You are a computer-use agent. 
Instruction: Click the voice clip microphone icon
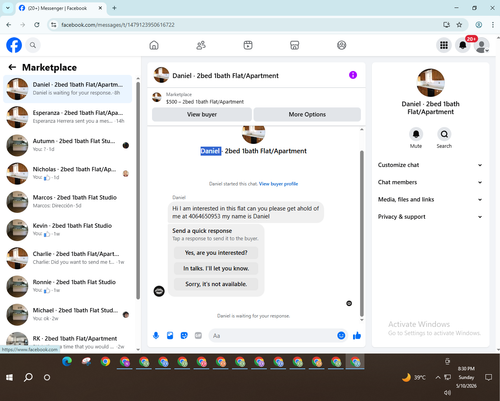point(156,335)
